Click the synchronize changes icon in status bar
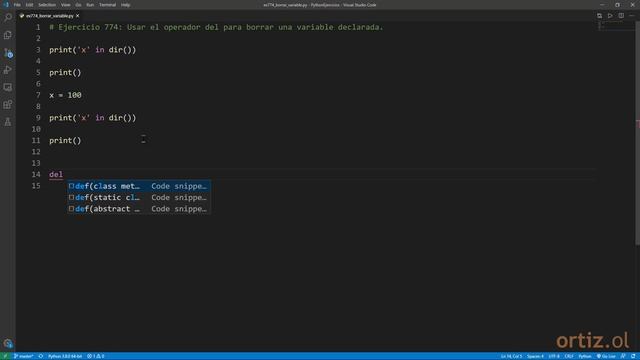Screen dimensions: 640x360 coord(41,356)
